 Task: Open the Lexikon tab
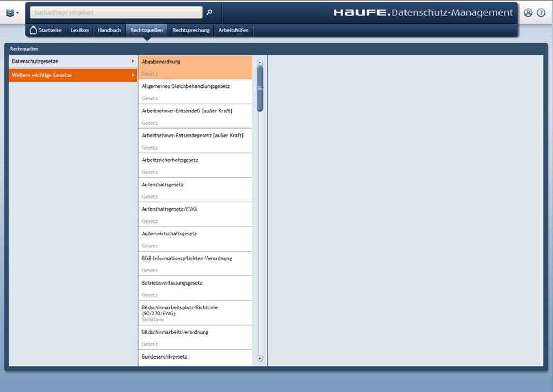tap(79, 30)
